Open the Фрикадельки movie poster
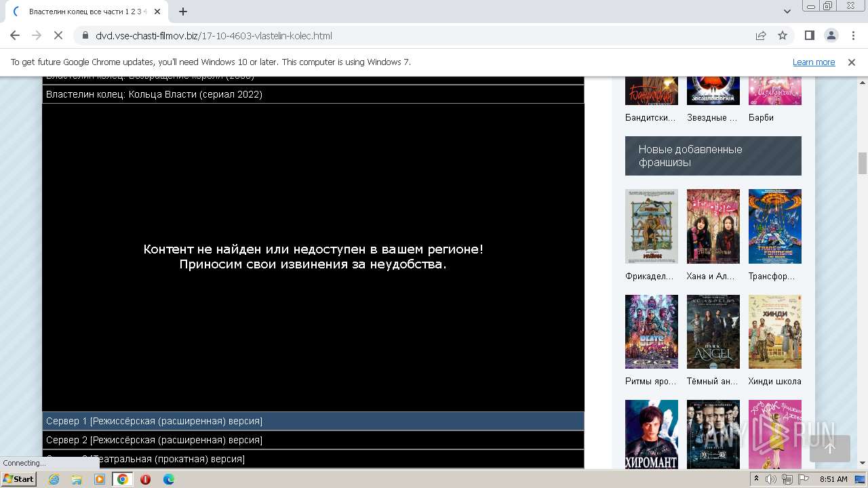The height and width of the screenshot is (488, 868). tap(652, 226)
